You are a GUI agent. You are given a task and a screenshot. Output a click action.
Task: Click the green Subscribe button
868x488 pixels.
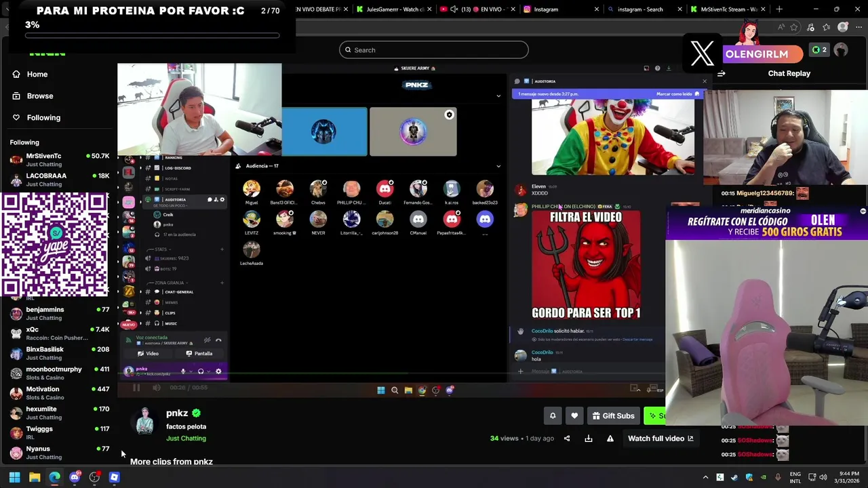[x=654, y=415]
